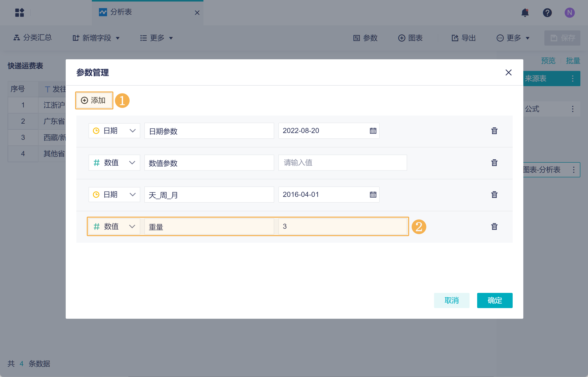Open the help question mark icon
This screenshot has height=377, width=588.
[547, 13]
